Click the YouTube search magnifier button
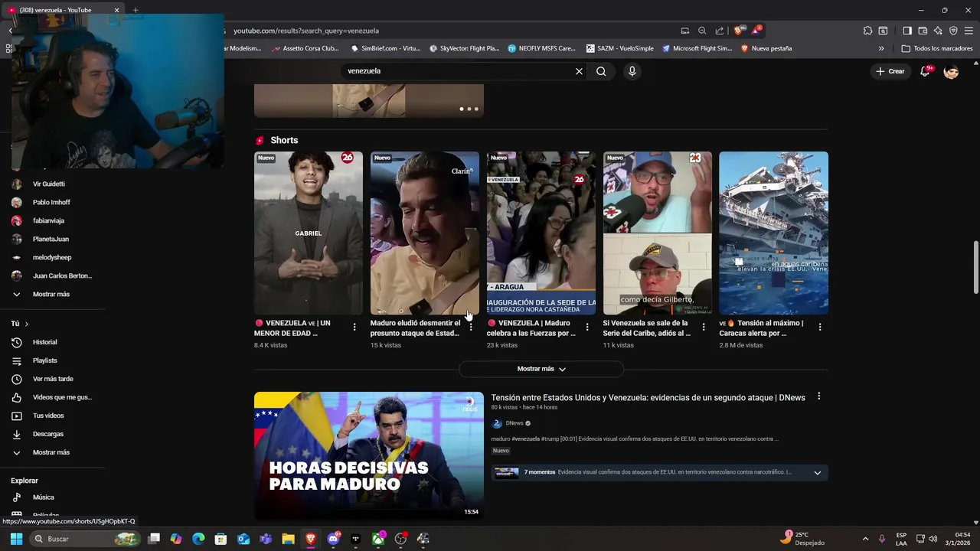This screenshot has width=980, height=551. click(601, 71)
